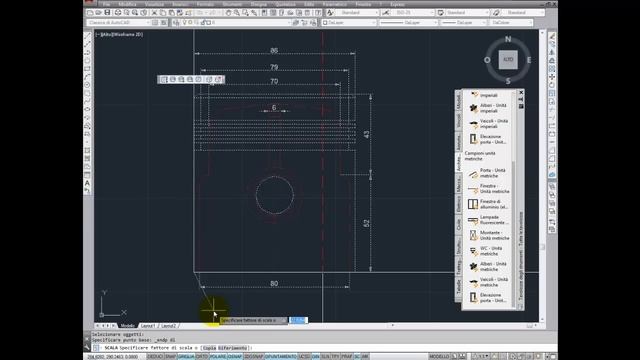Viewport: 640px width, 360px height.
Task: Activate Zoom Realtime magnifier tool
Action: pyautogui.click(x=237, y=13)
